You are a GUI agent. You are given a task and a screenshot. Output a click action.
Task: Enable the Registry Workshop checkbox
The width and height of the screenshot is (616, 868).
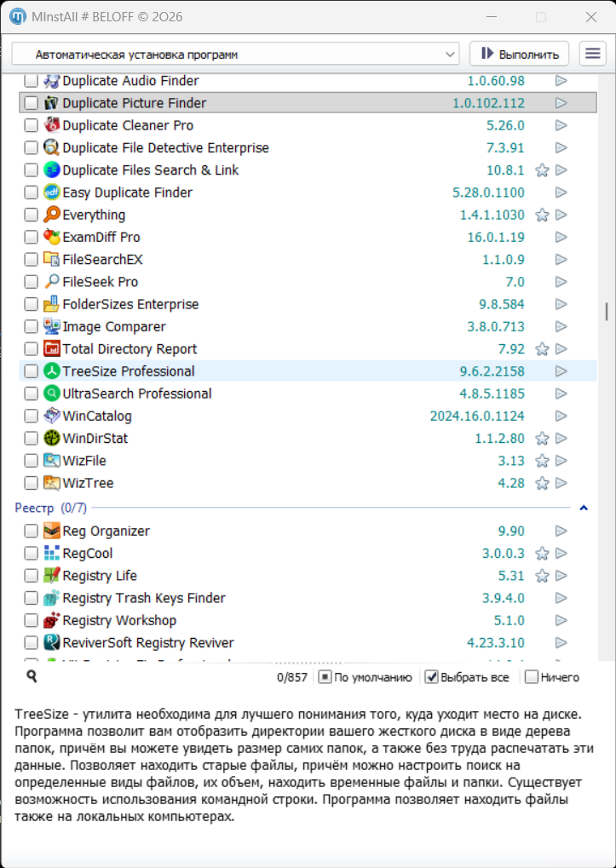click(32, 620)
